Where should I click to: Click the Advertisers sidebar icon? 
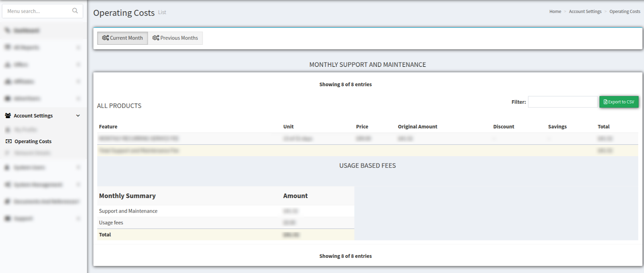pos(8,98)
